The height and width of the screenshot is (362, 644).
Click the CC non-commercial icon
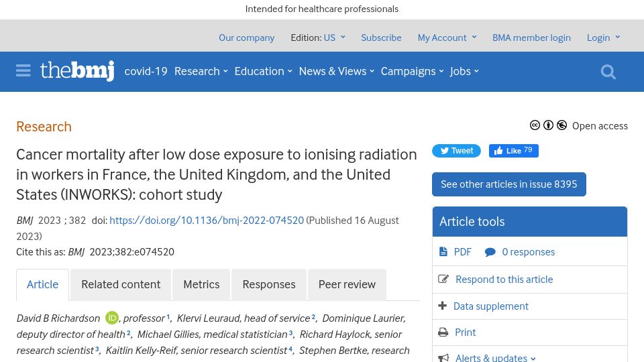[x=562, y=125]
